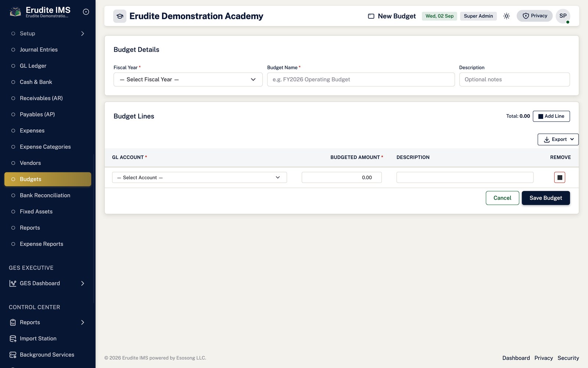588x368 pixels.
Task: Open Receivables (AR) in sidebar
Action: tap(48, 98)
